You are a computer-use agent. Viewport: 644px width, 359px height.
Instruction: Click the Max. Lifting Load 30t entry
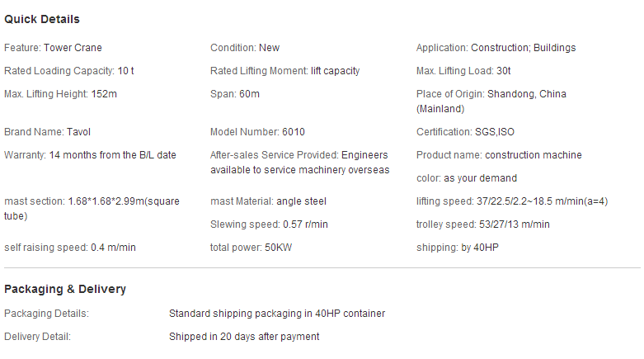coord(463,71)
